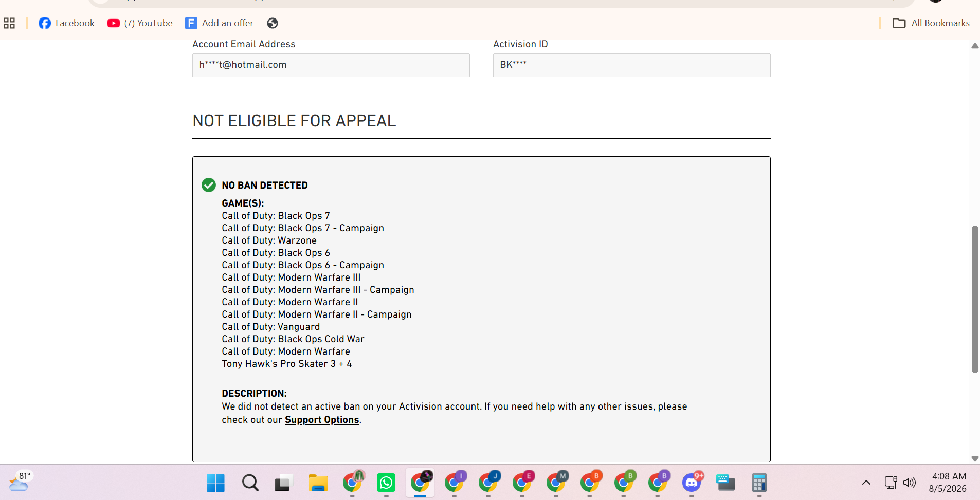Open the Chrome profile badged I
The height and width of the screenshot is (500, 980).
[455, 482]
